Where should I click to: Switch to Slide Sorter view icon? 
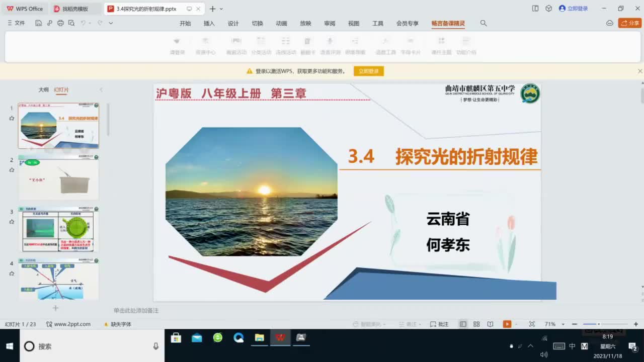[x=476, y=324]
